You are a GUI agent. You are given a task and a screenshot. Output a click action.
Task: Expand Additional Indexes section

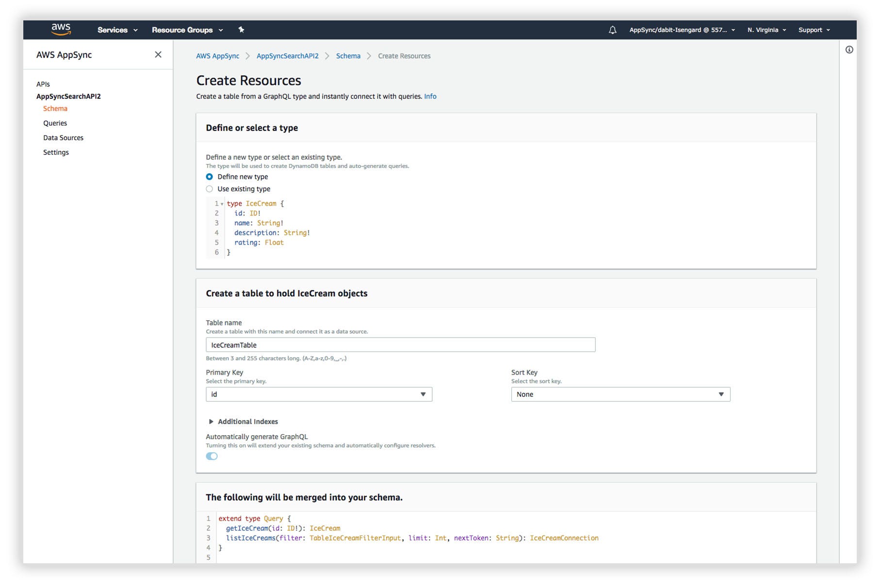(243, 422)
